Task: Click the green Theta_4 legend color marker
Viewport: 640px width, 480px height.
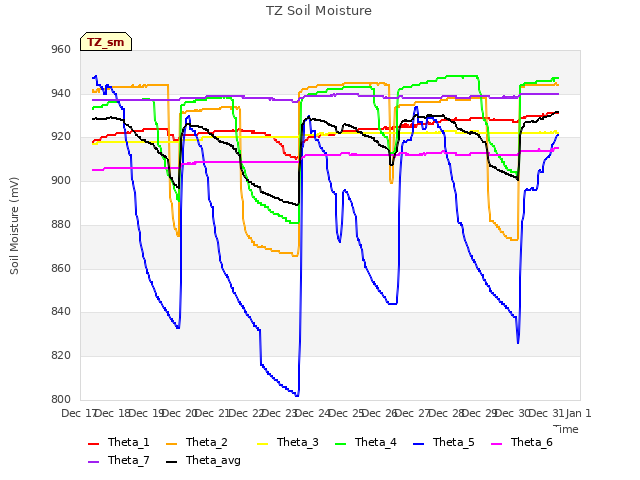Action: (x=340, y=444)
